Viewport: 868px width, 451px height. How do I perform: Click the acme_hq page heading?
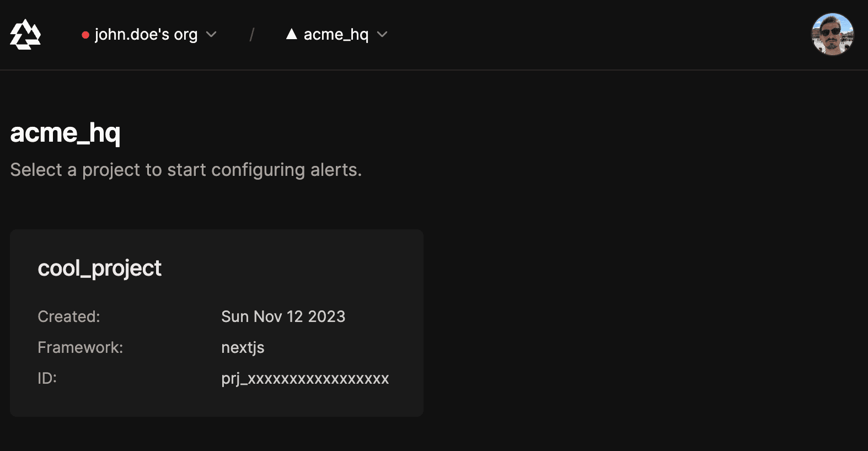click(65, 133)
